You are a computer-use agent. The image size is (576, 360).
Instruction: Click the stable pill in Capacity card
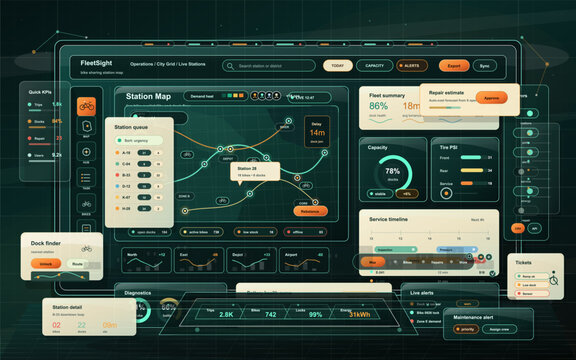coord(380,194)
